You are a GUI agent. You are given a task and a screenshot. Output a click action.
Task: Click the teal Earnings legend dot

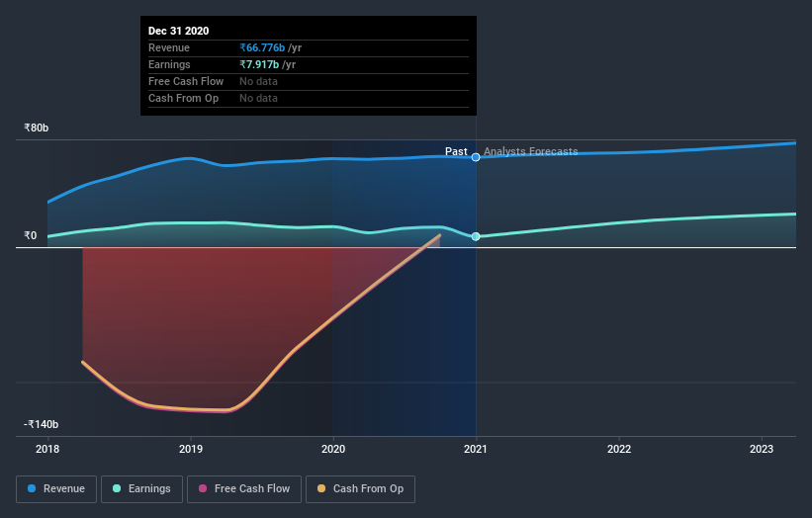point(117,488)
